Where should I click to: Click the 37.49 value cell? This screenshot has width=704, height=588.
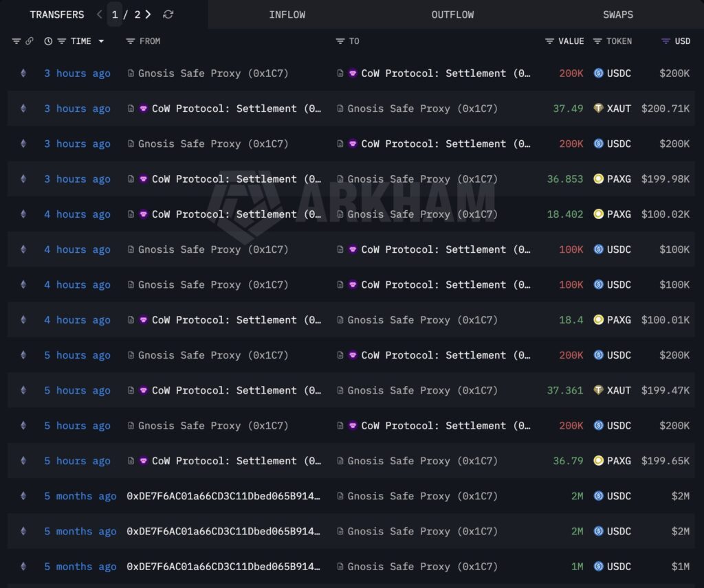click(x=568, y=109)
